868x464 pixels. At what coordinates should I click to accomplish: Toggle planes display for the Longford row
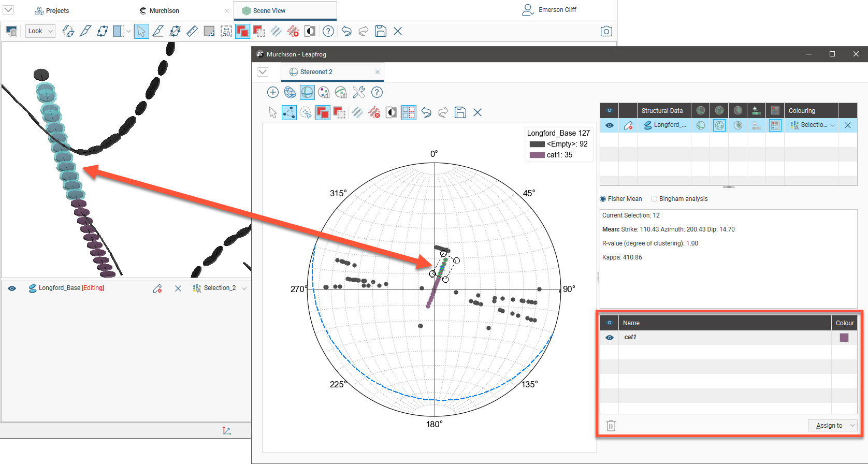(x=701, y=125)
